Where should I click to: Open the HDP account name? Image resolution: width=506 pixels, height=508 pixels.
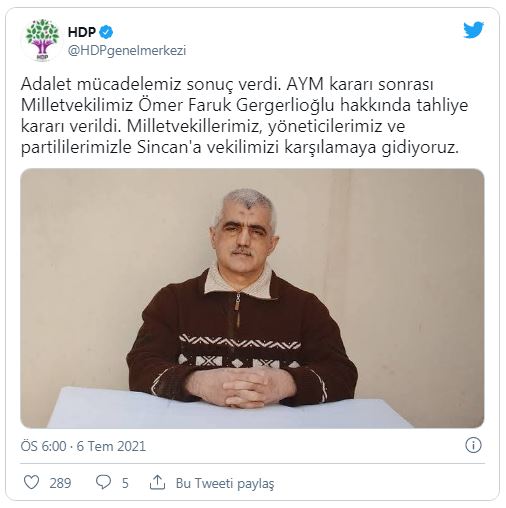pyautogui.click(x=82, y=32)
